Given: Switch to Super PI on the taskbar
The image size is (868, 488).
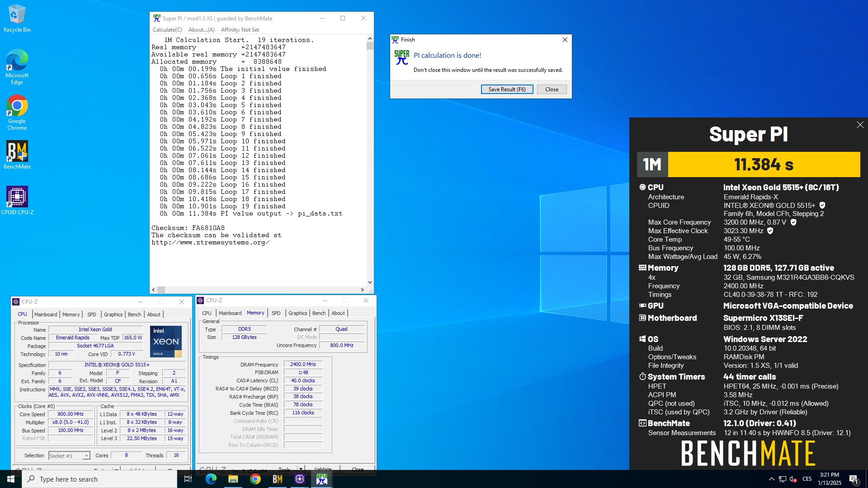Looking at the screenshot, I should pos(322,479).
